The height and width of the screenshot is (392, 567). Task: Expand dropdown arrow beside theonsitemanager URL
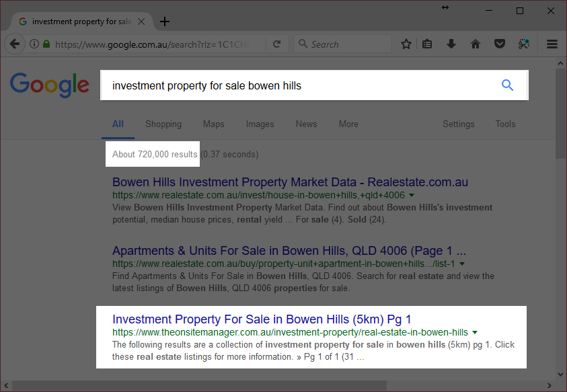coord(475,332)
